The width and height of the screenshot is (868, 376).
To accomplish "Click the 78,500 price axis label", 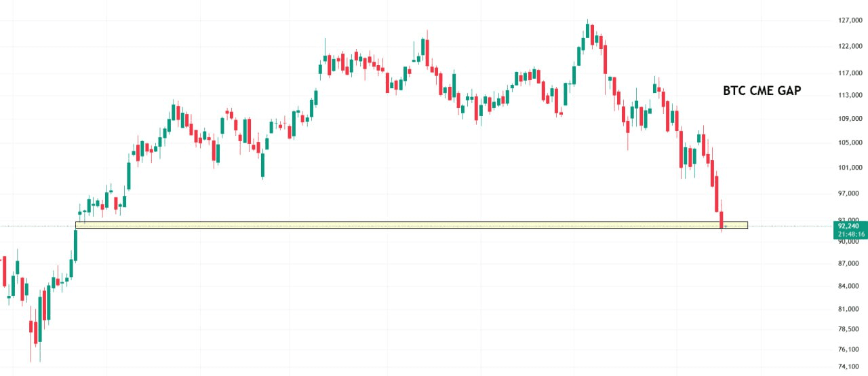I will (848, 329).
